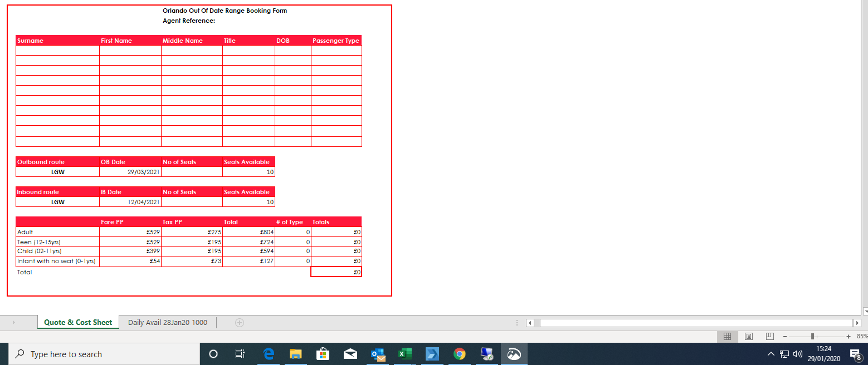Switch to Page Layout view
This screenshot has width=868, height=365.
[x=749, y=337]
